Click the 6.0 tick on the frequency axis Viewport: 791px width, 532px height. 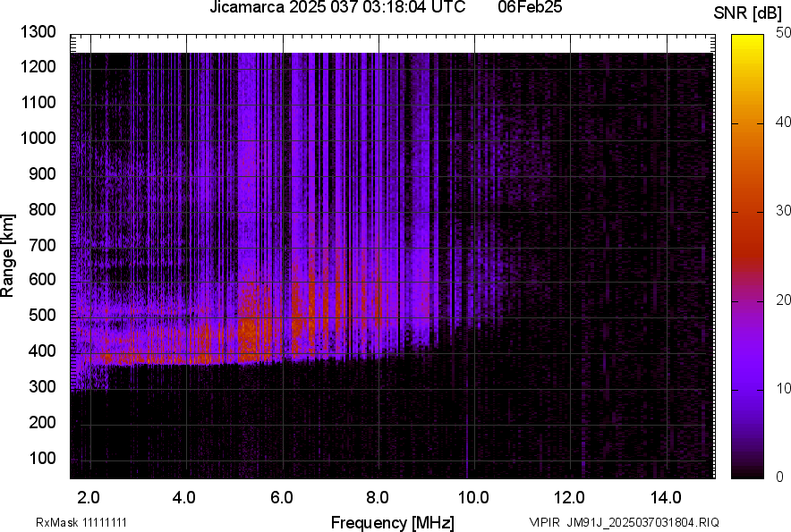[281, 497]
